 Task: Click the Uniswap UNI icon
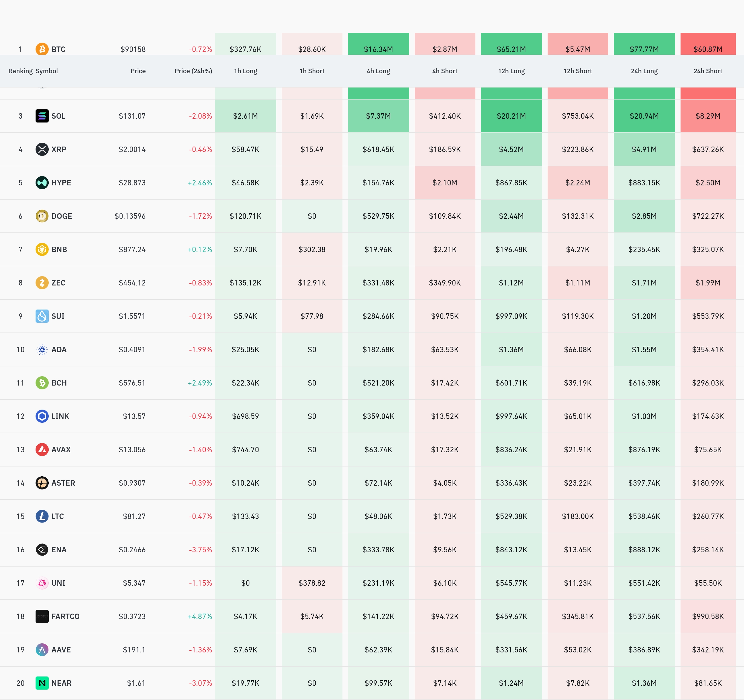tap(42, 583)
